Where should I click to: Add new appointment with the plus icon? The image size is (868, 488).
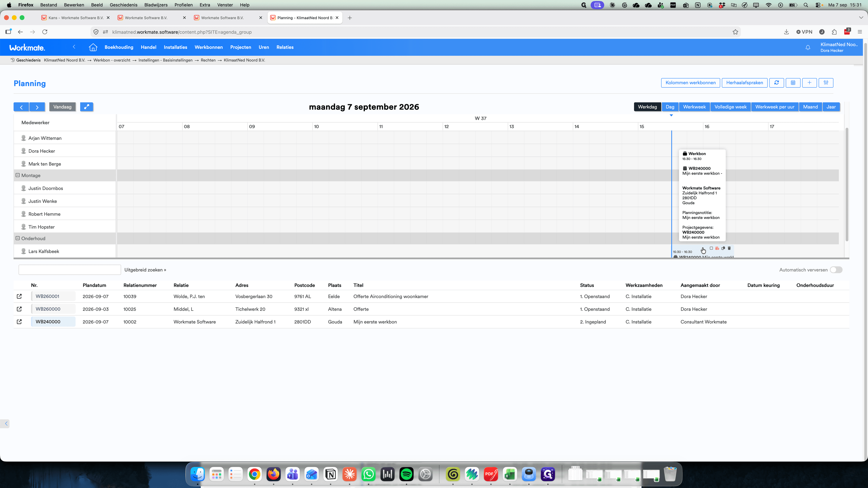(x=809, y=82)
